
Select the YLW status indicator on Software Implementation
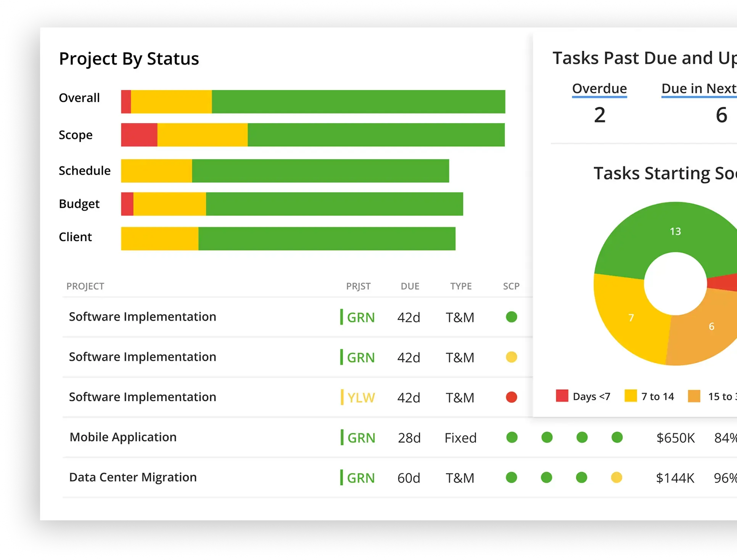click(x=357, y=397)
